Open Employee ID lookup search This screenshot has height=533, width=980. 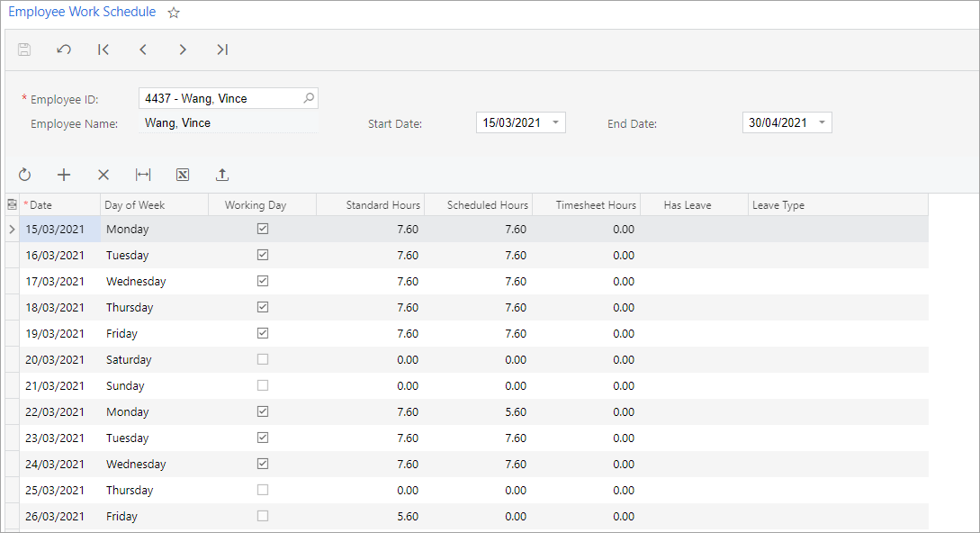coord(308,98)
